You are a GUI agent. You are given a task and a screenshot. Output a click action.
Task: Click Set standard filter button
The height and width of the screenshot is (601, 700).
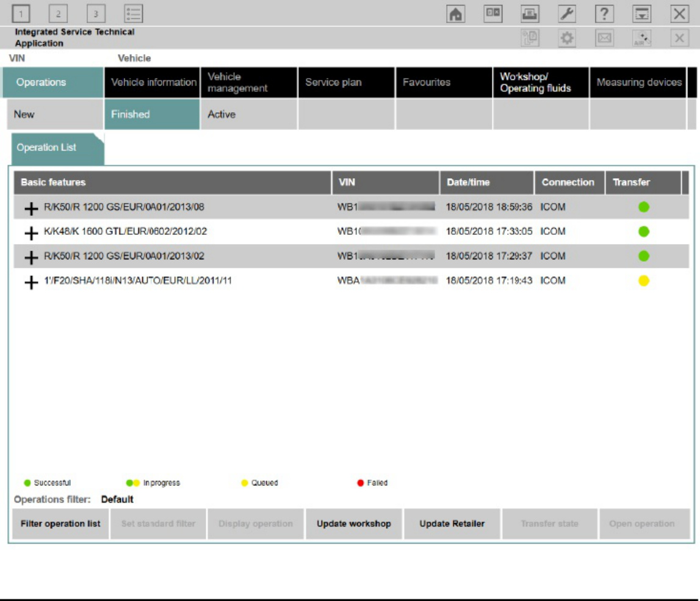tap(158, 524)
